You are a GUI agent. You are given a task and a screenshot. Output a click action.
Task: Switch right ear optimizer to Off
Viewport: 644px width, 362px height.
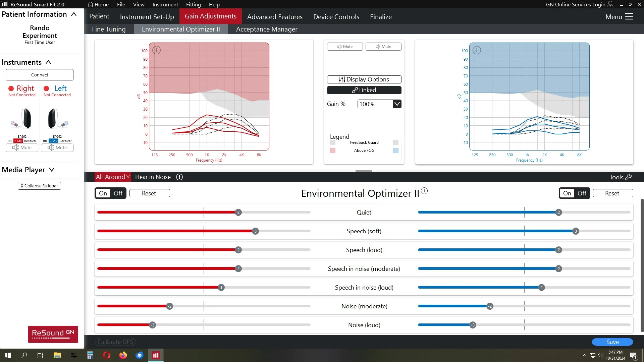click(x=118, y=193)
